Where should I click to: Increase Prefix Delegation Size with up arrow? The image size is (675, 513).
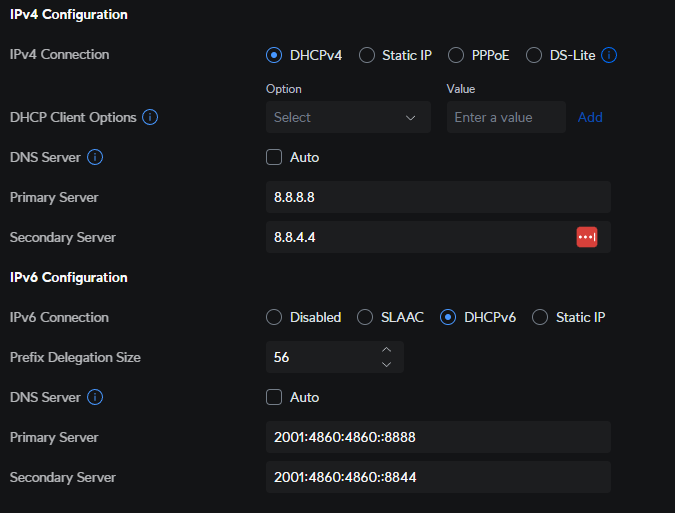387,350
